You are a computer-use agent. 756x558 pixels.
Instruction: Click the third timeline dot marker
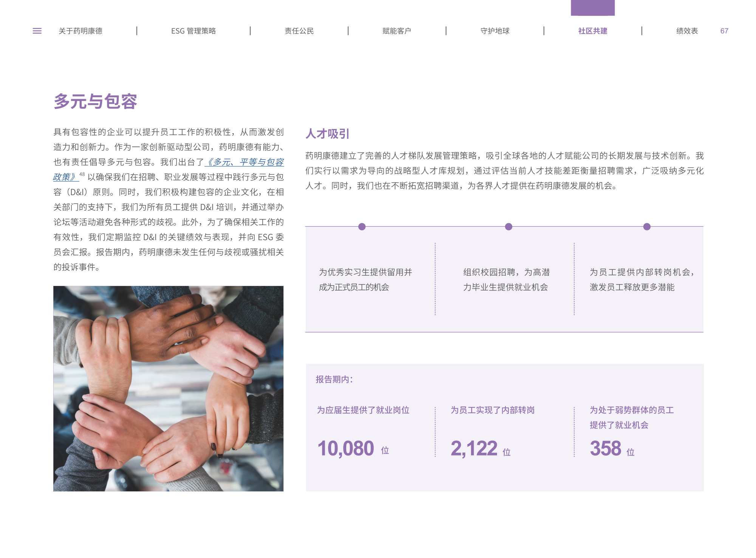coord(647,227)
